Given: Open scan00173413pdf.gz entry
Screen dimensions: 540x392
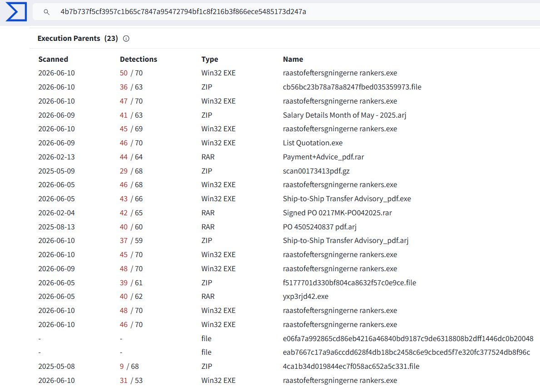Looking at the screenshot, I should [316, 171].
